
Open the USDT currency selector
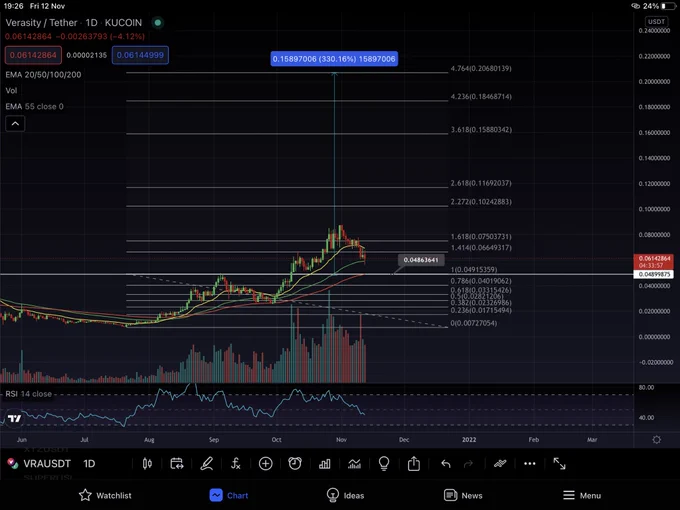(x=656, y=21)
